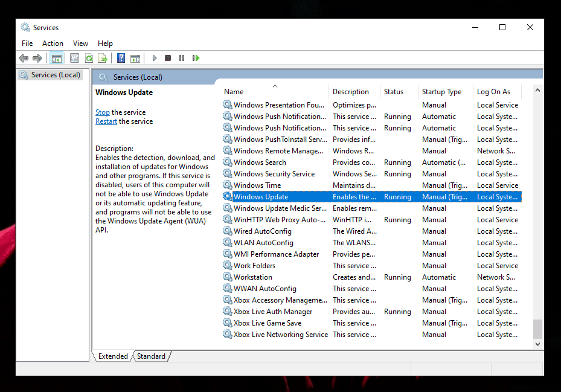Click gear icon of Windows Update row
This screenshot has height=392, width=561.
pyautogui.click(x=228, y=196)
